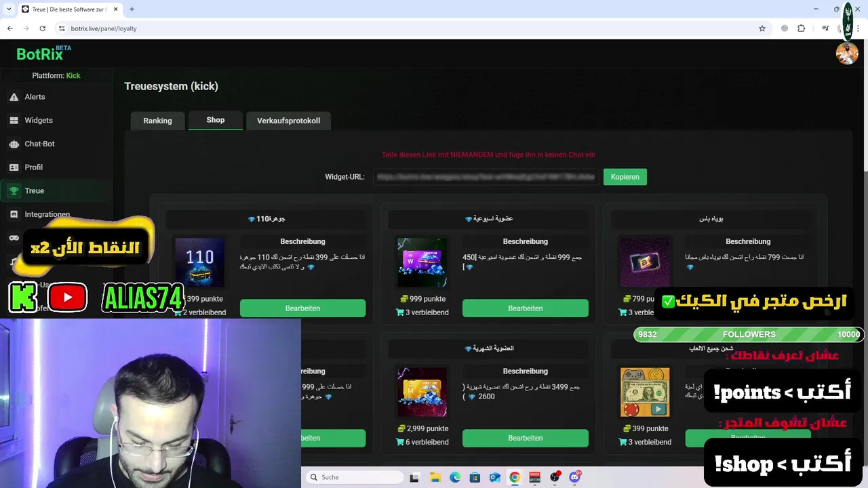
Task: Select the Shop tab
Action: (x=216, y=120)
